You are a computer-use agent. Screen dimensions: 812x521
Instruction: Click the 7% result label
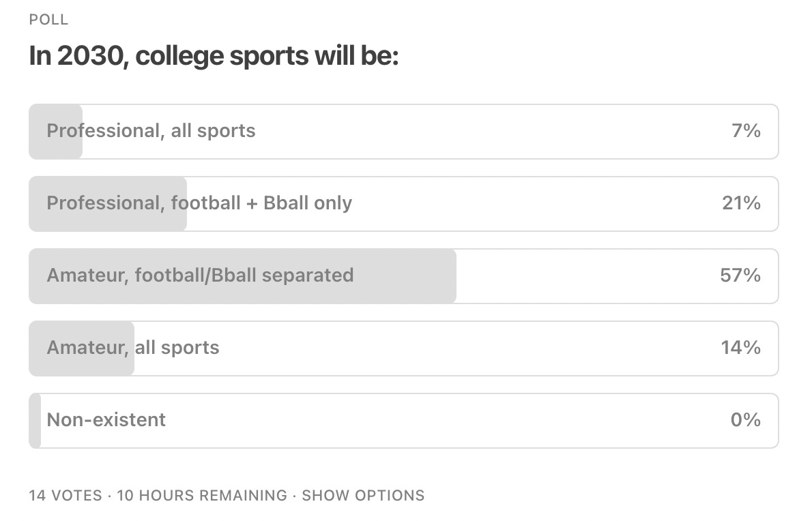pyautogui.click(x=746, y=130)
